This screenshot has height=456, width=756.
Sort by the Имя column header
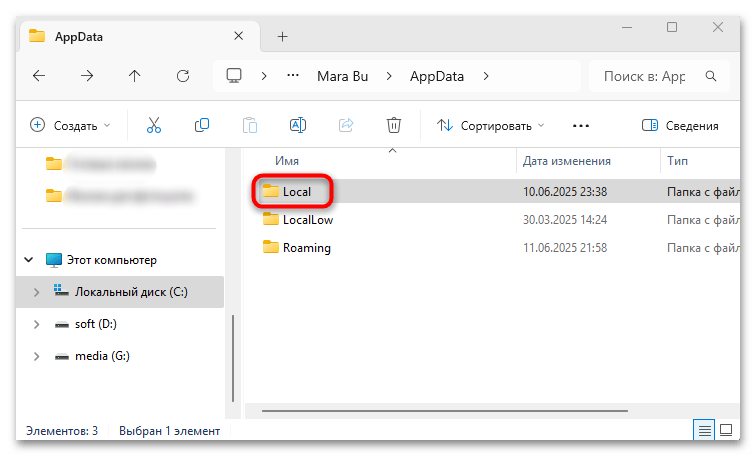(x=287, y=161)
